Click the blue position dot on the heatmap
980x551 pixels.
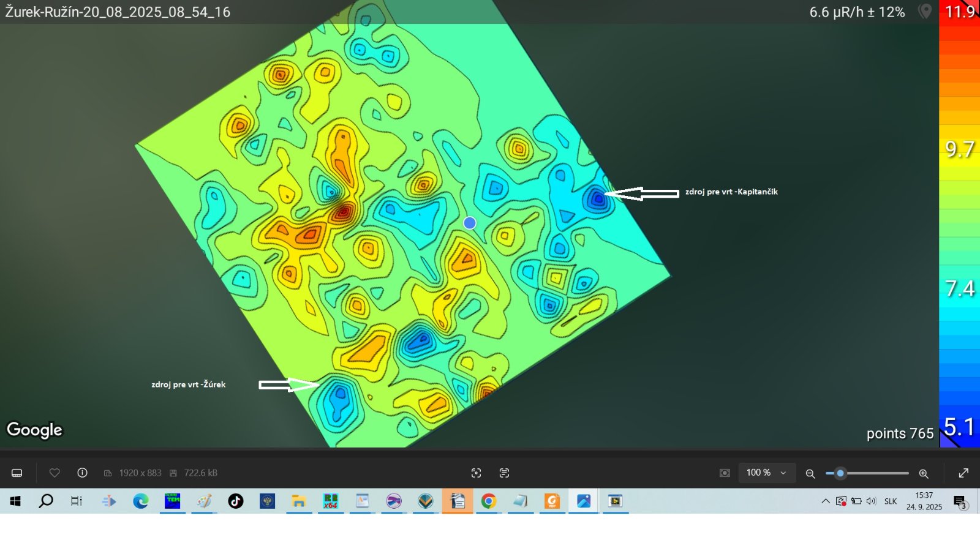[x=470, y=223]
